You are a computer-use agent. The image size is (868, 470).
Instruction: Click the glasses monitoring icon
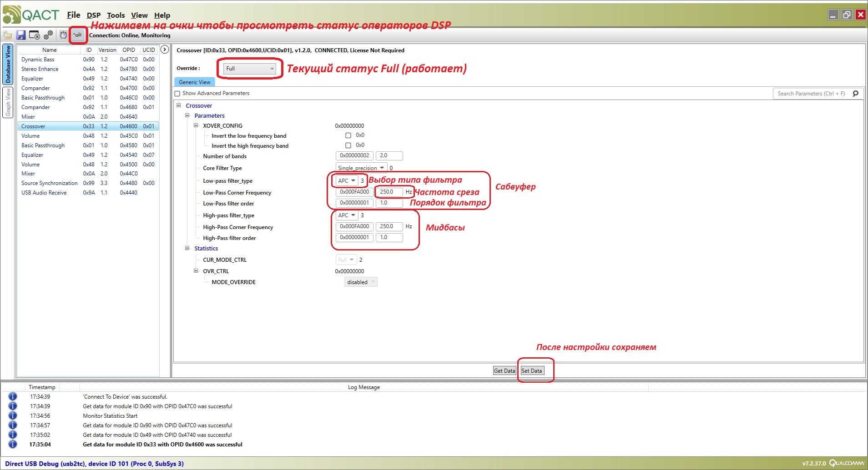(x=78, y=35)
